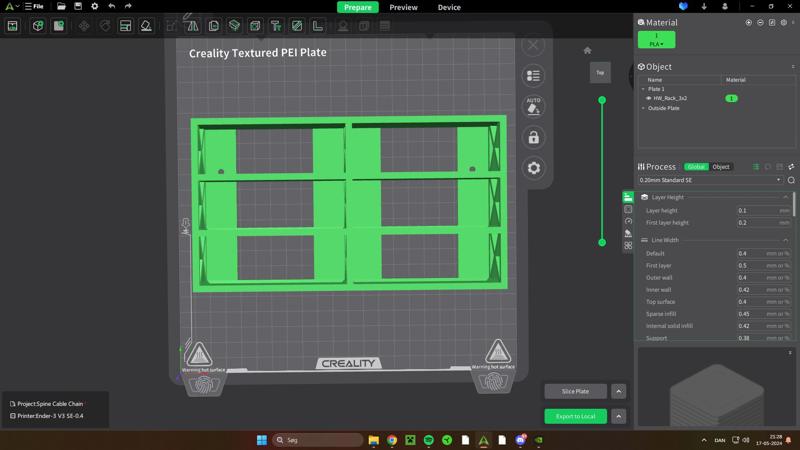Open plate settings gear icon

[533, 168]
